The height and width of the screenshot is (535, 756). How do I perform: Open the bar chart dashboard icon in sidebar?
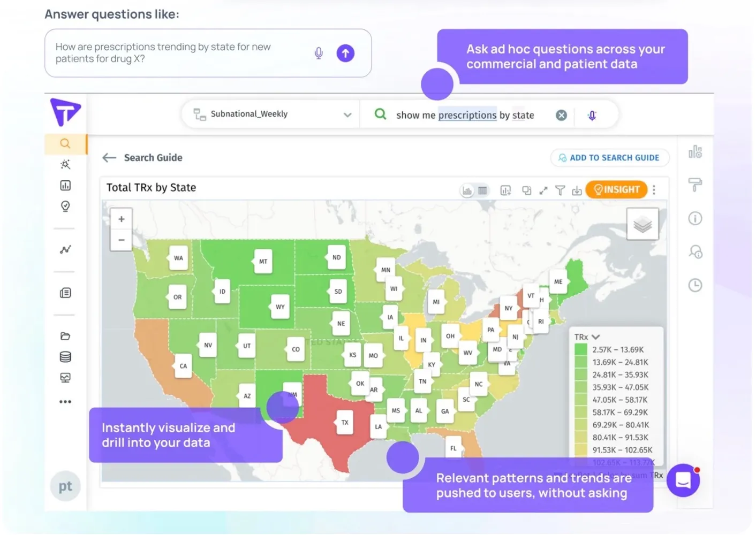click(65, 186)
